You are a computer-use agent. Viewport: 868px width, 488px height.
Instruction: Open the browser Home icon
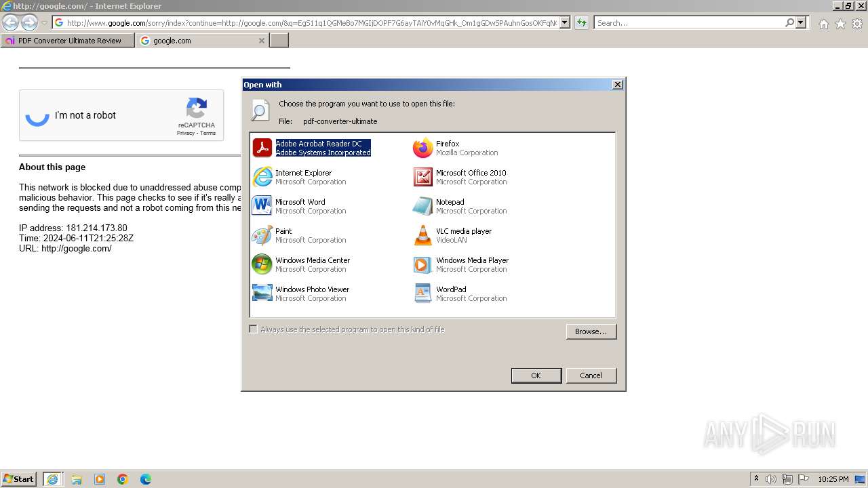point(823,24)
